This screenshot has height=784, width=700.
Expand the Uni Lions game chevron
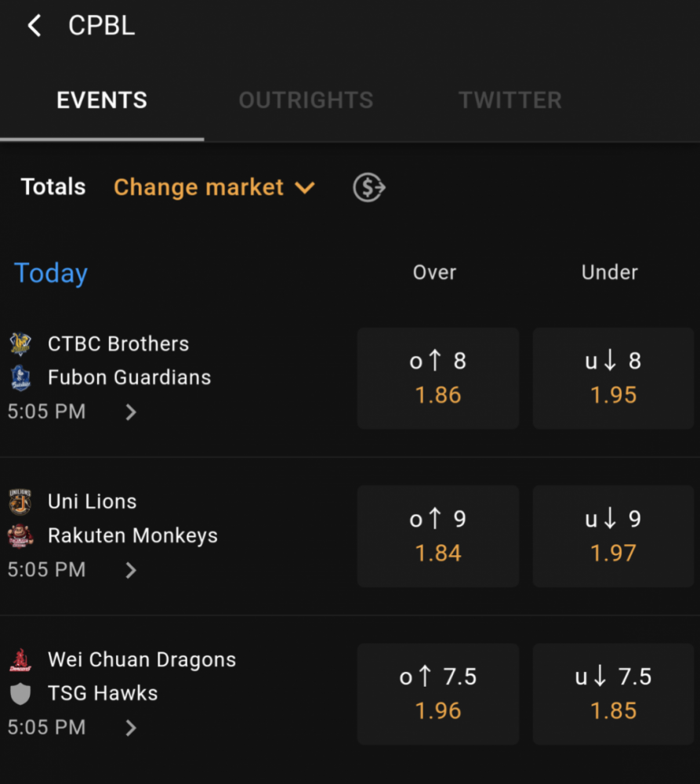131,570
